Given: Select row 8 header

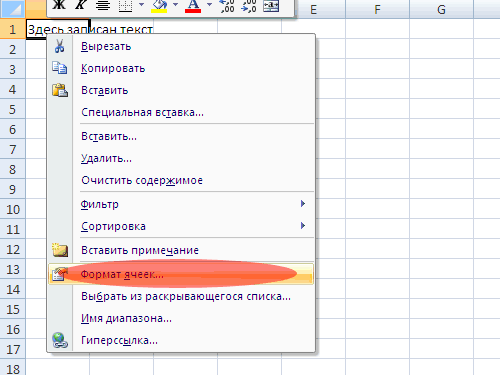Looking at the screenshot, I should [13, 169].
